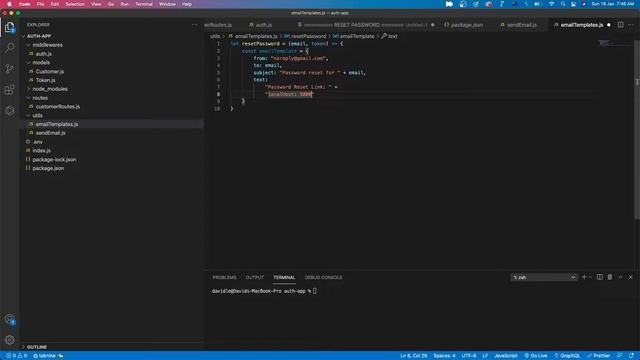Open the hexagon-shaped activity bar view
Viewport: 640px width, 360px height.
[x=10, y=111]
